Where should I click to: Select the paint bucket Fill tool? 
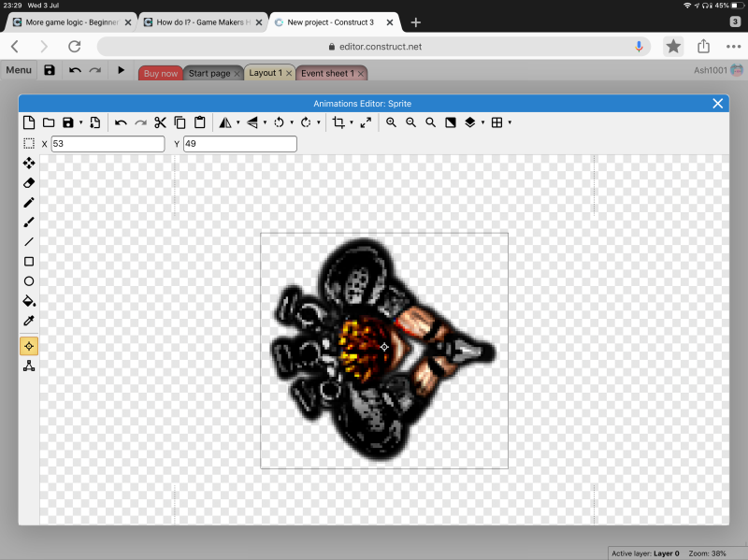point(29,301)
